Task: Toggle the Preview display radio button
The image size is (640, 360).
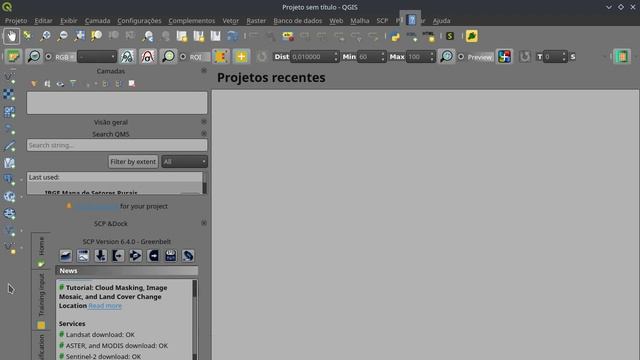Action: pyautogui.click(x=461, y=57)
